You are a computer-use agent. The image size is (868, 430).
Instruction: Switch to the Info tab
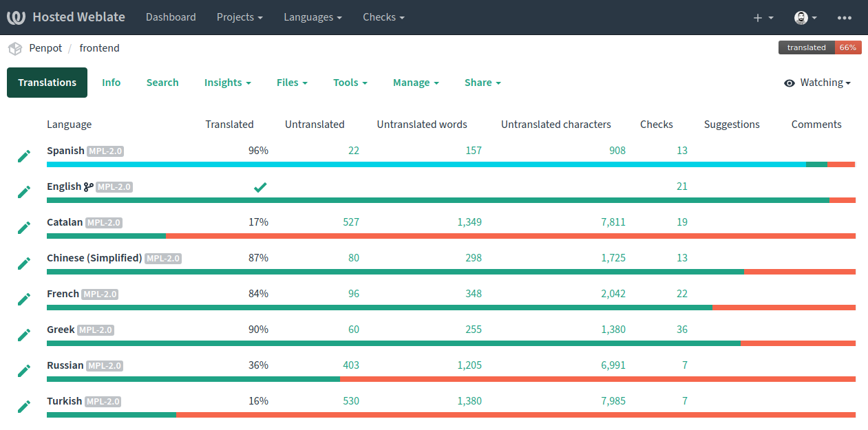[111, 83]
